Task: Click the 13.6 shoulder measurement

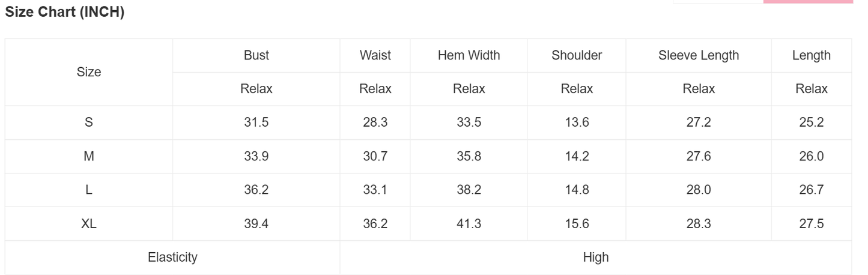Action: [x=577, y=122]
